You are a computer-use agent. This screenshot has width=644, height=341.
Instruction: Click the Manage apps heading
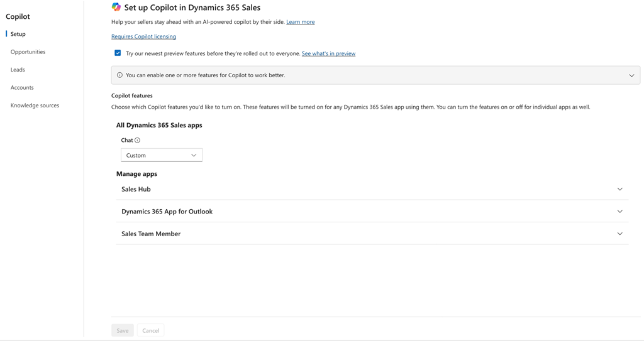click(x=136, y=174)
